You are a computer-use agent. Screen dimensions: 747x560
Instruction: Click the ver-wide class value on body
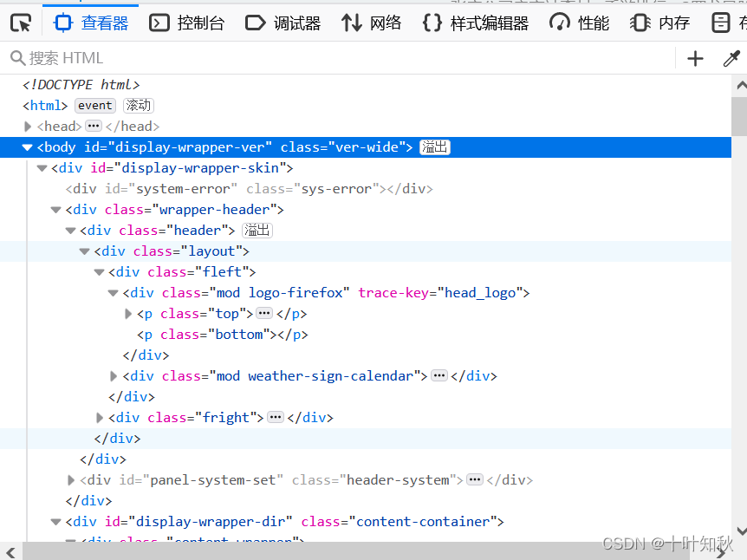(x=367, y=147)
